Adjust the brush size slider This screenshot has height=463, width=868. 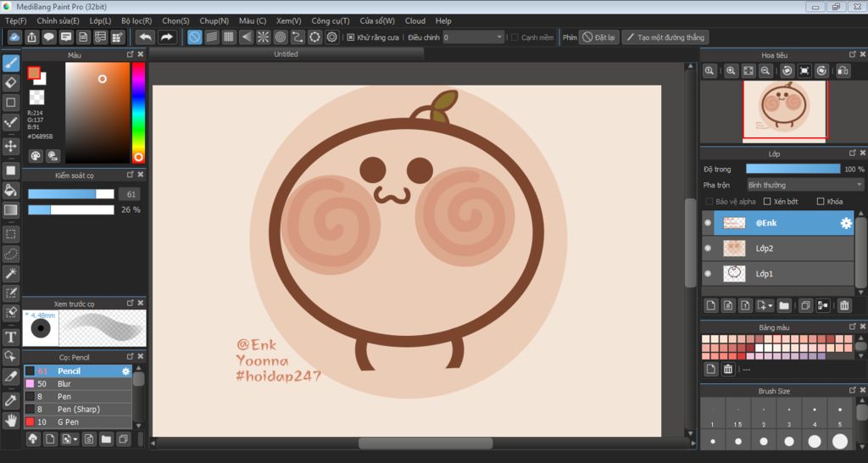(71, 194)
